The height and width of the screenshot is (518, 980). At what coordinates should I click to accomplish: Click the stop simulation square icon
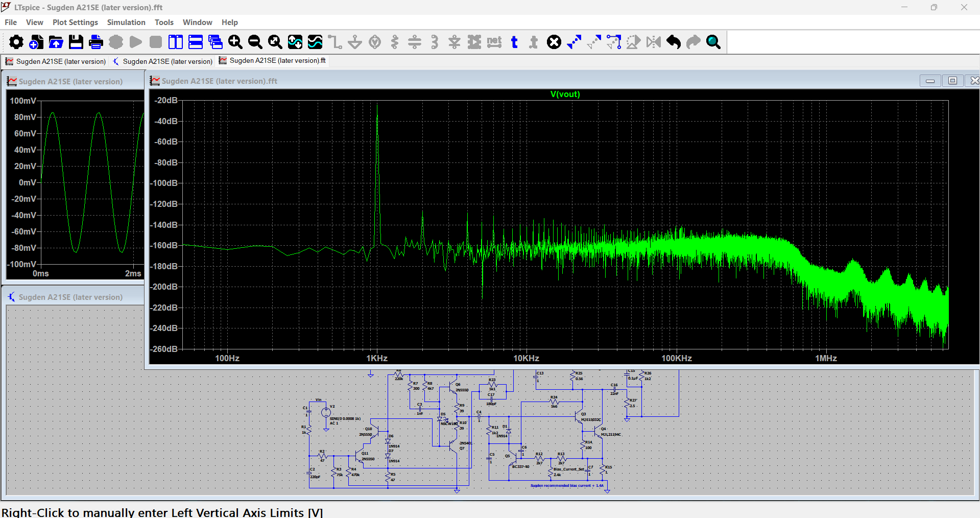click(x=156, y=42)
